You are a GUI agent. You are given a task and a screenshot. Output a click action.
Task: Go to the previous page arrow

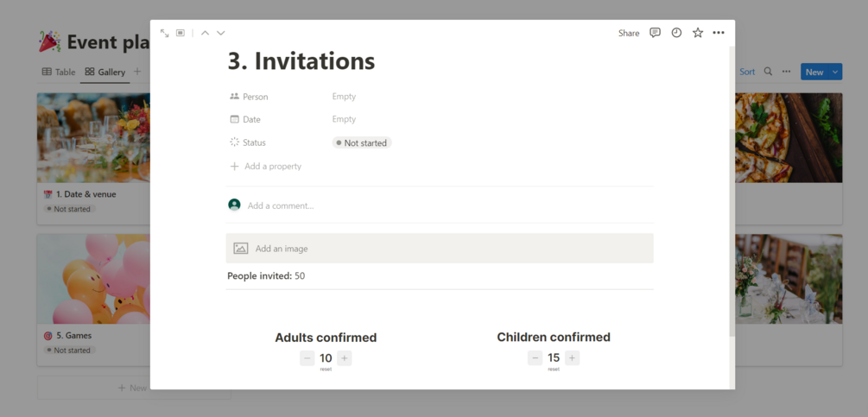pos(205,33)
